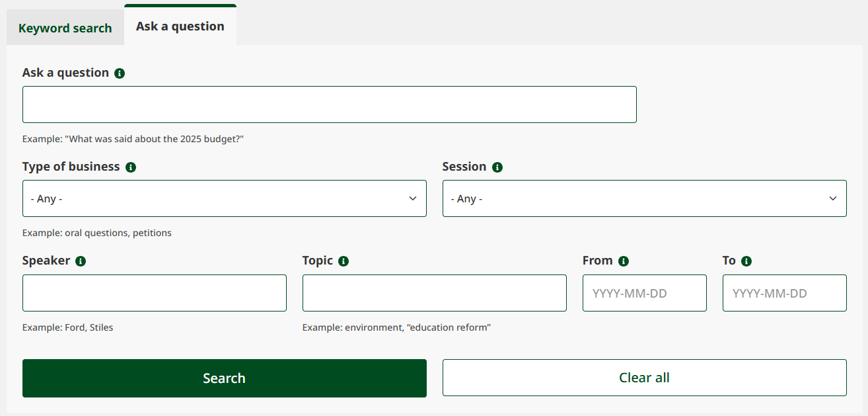Focus the Speaker input field
The width and height of the screenshot is (868, 416).
tap(154, 292)
